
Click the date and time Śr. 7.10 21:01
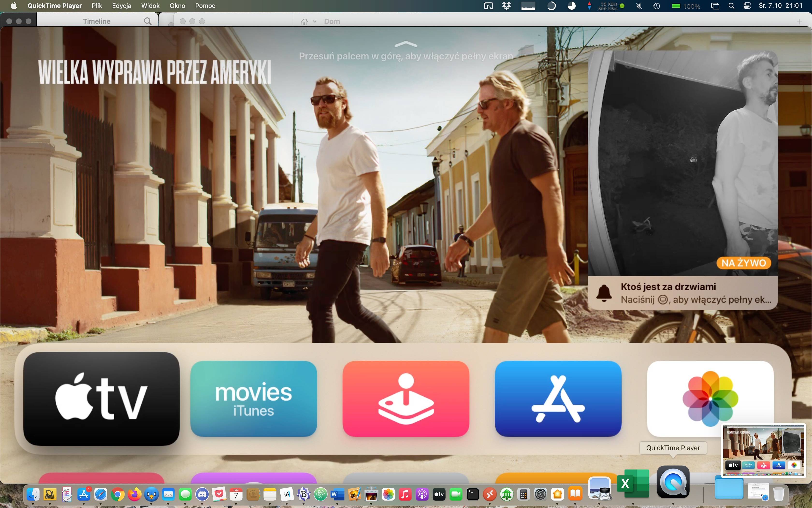780,6
